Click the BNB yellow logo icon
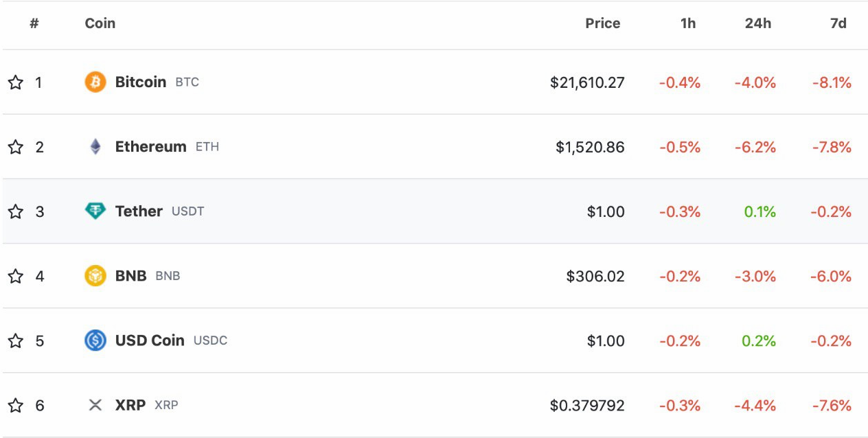Screen dimensions: 868x438 95,276
